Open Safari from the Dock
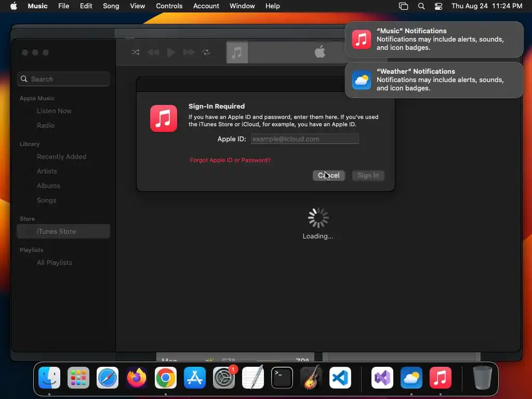The image size is (532, 399). pyautogui.click(x=108, y=378)
